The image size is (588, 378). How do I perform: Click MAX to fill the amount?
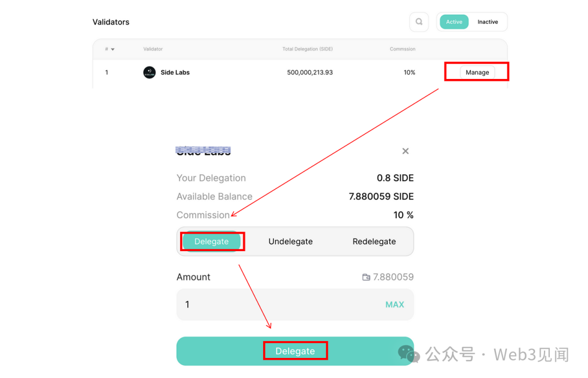395,304
